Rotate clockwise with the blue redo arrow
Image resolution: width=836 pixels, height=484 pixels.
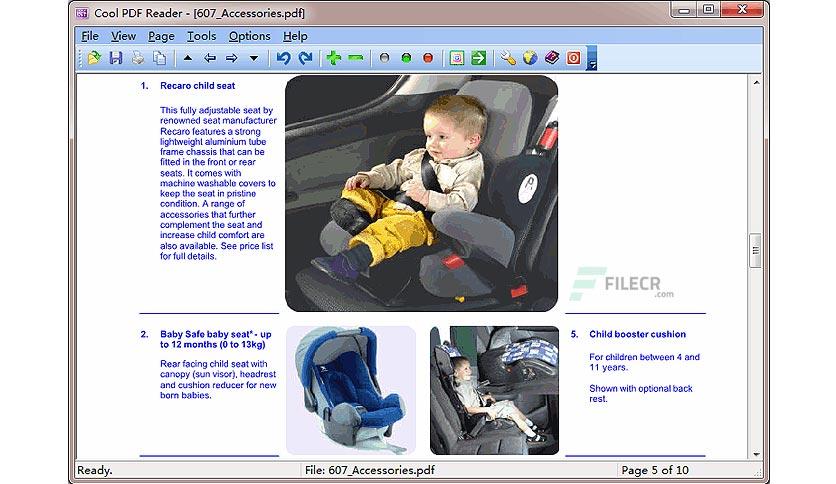[x=306, y=58]
